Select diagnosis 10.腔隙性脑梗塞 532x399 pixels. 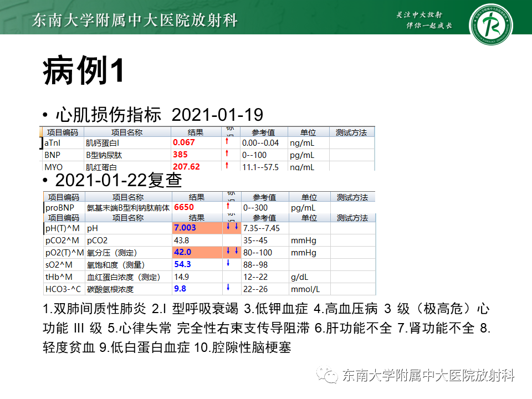[x=242, y=347]
